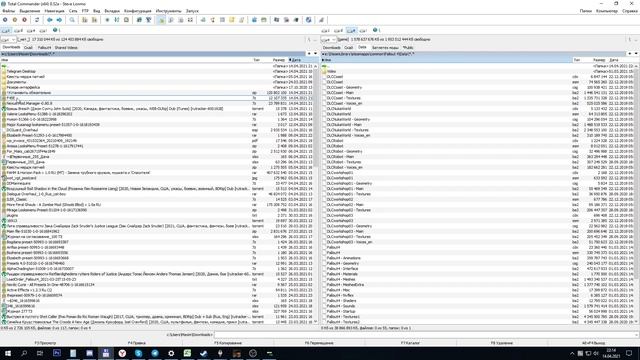Viewport: 640px width, 360px height.
Task: Open the Справка menu
Action: (x=630, y=11)
